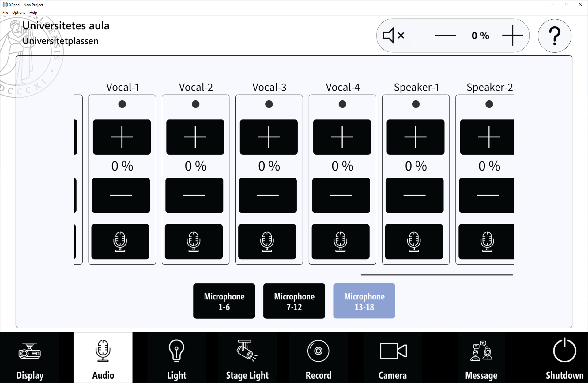The image size is (588, 383).
Task: Switch to Microphone 7-12 group
Action: click(294, 301)
